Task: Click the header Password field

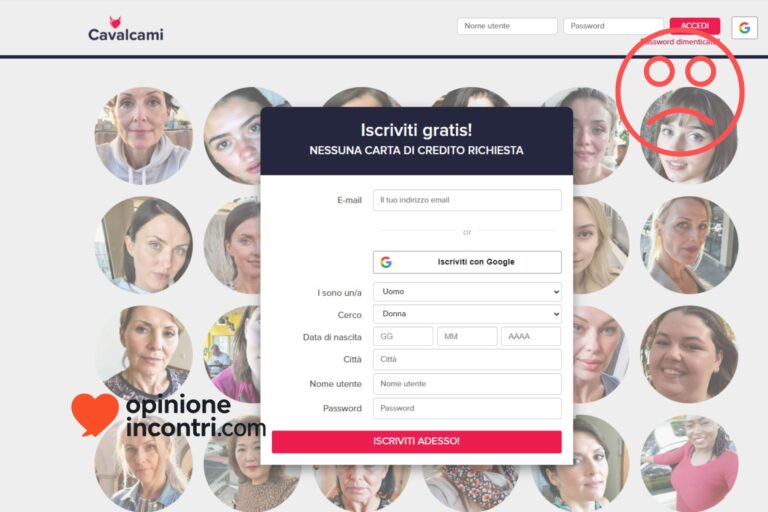Action: coord(613,26)
